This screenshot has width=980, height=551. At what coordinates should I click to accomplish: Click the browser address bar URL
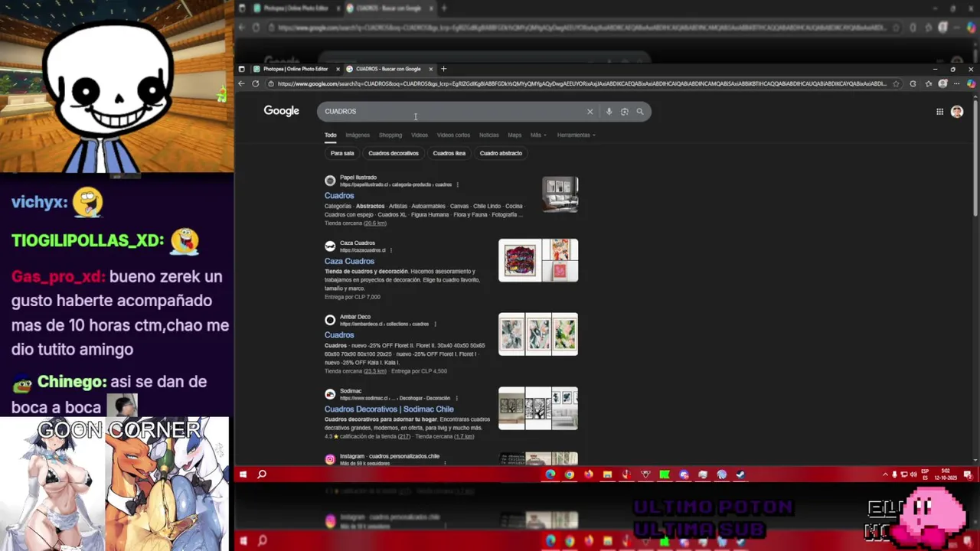pyautogui.click(x=582, y=83)
